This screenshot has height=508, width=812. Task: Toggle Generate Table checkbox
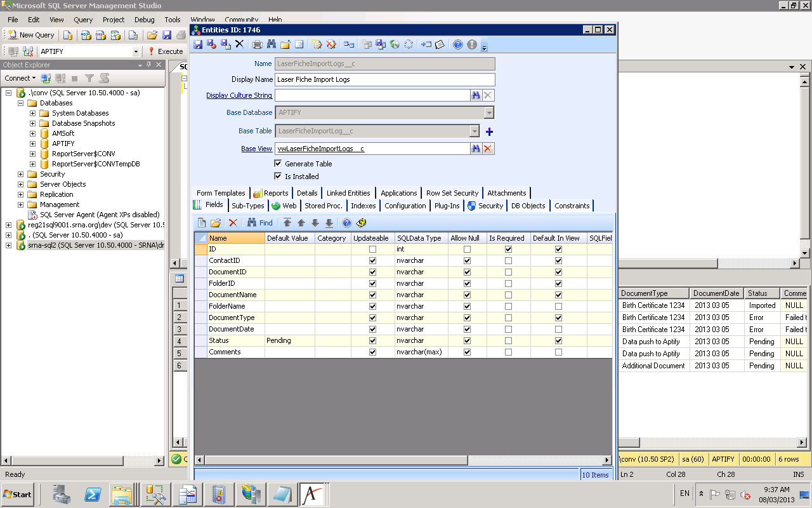pos(278,163)
